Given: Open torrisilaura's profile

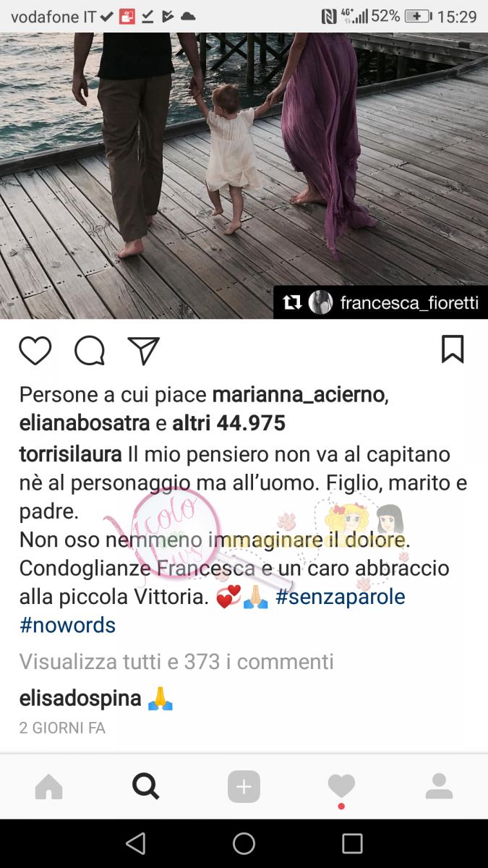Looking at the screenshot, I should pos(71,455).
